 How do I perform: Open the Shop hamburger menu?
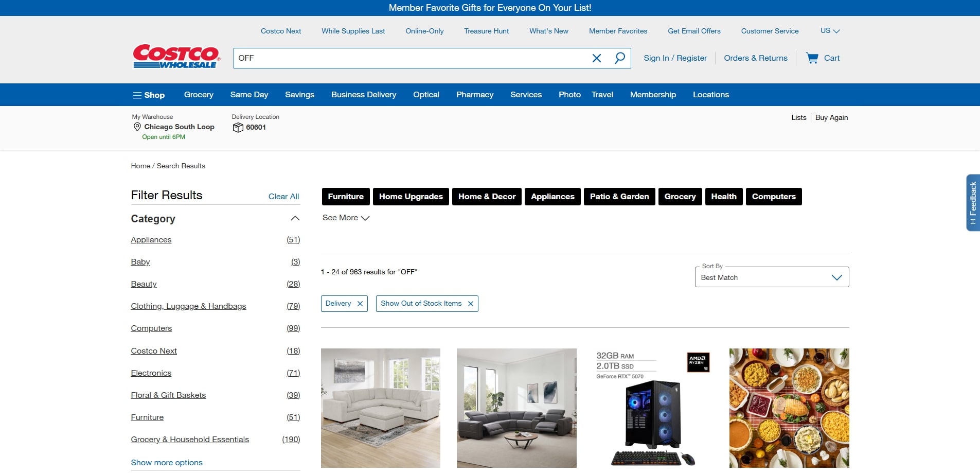(149, 95)
